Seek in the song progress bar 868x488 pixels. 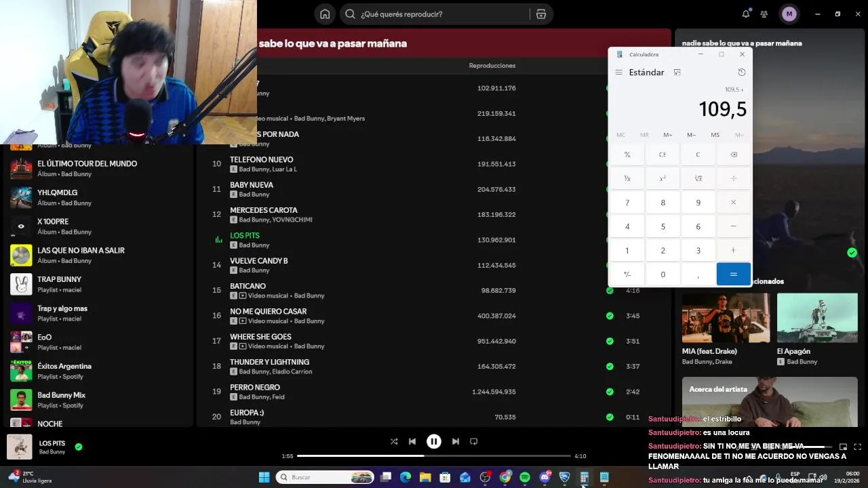(x=434, y=456)
